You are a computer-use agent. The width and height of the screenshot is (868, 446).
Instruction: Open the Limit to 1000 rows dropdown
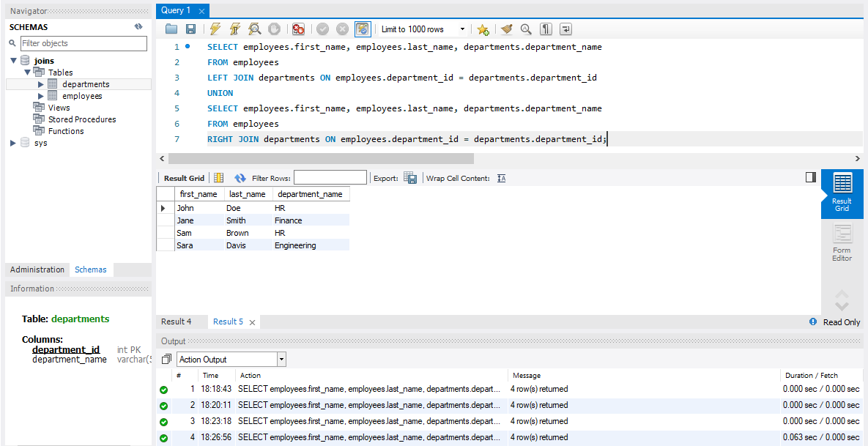point(461,29)
